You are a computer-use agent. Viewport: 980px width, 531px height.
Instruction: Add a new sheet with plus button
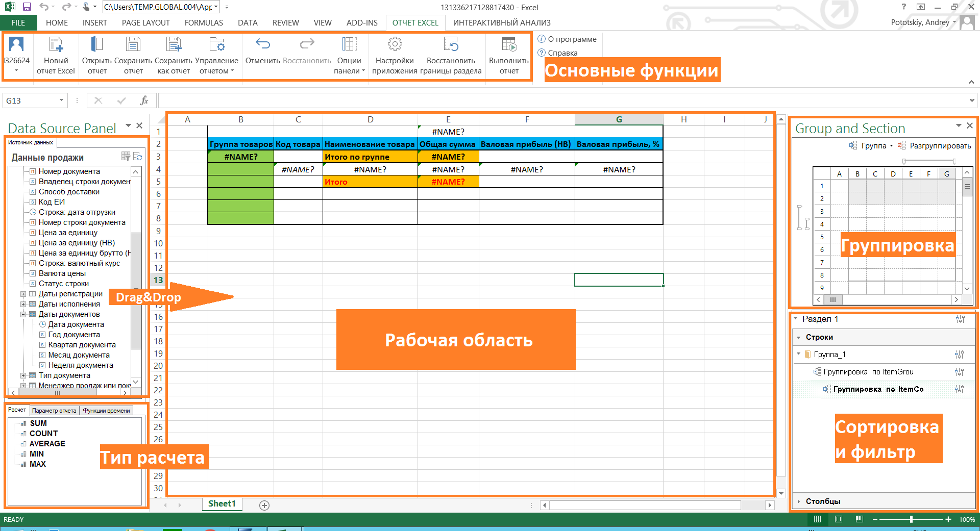tap(264, 505)
